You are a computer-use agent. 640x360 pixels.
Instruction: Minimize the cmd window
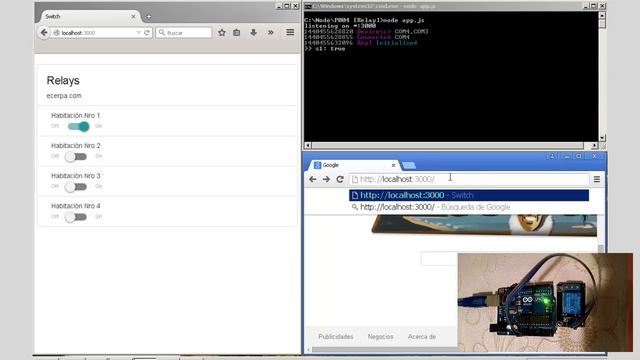[x=586, y=6]
